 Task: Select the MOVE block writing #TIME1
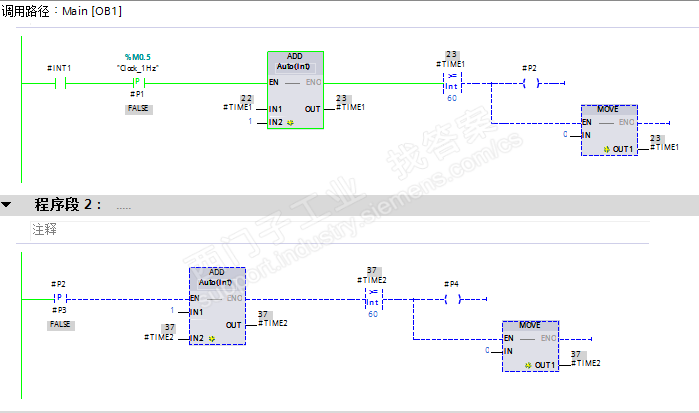pyautogui.click(x=609, y=130)
